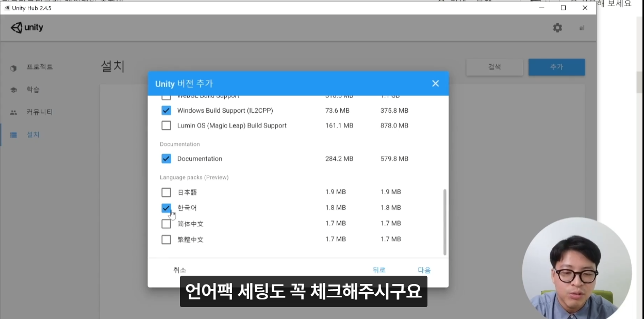The height and width of the screenshot is (319, 644).
Task: Click the projects cube icon in sidebar
Action: click(14, 68)
